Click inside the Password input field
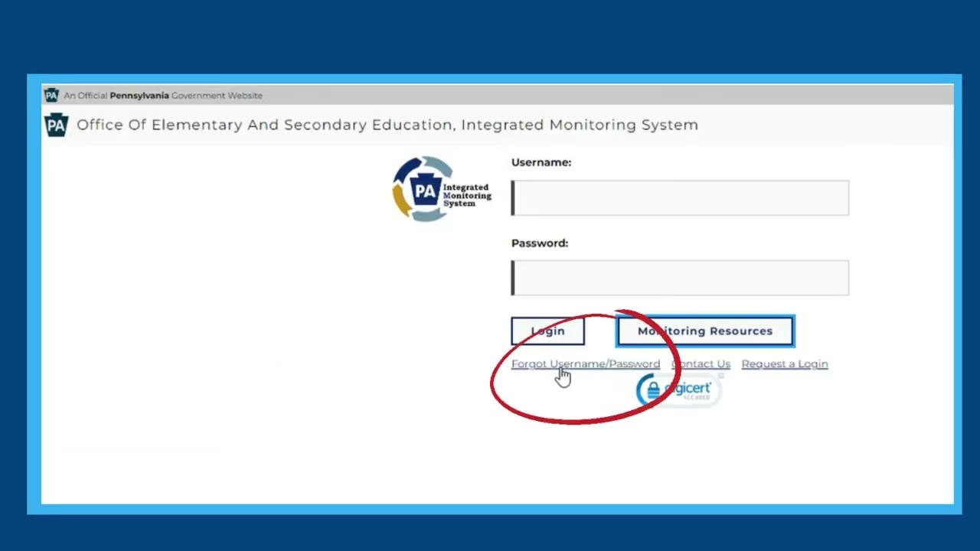 pos(679,277)
